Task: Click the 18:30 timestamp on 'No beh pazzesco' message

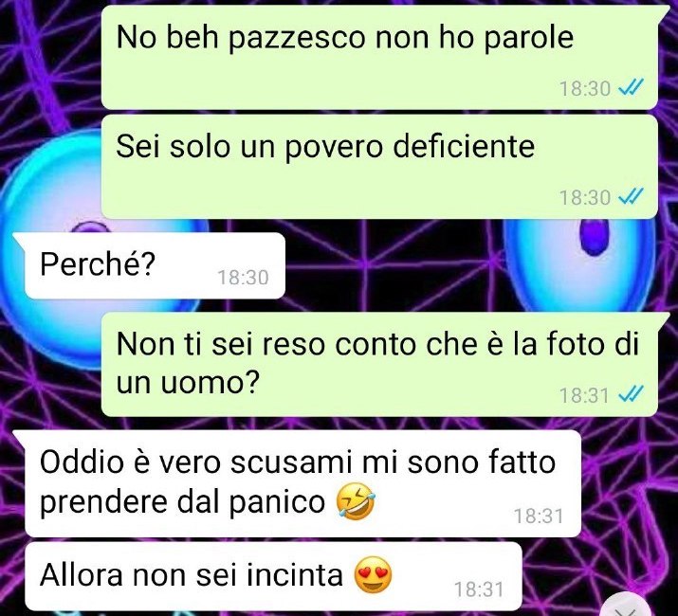Action: 585,89
